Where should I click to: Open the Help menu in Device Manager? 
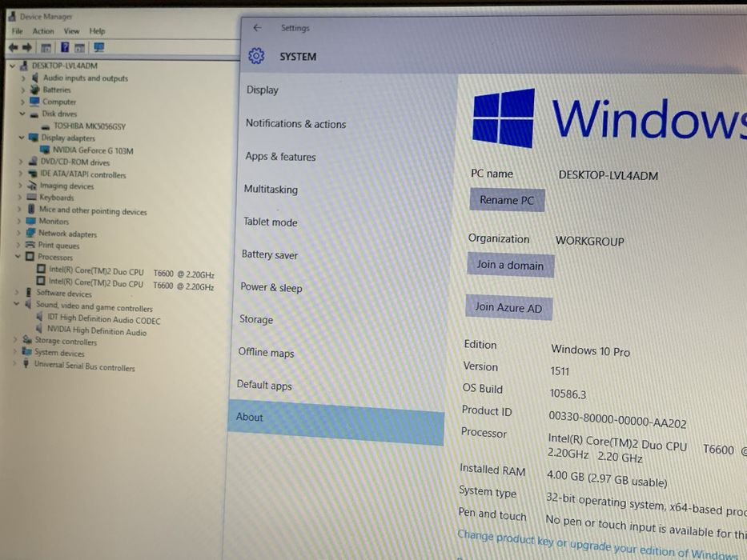pyautogui.click(x=97, y=31)
